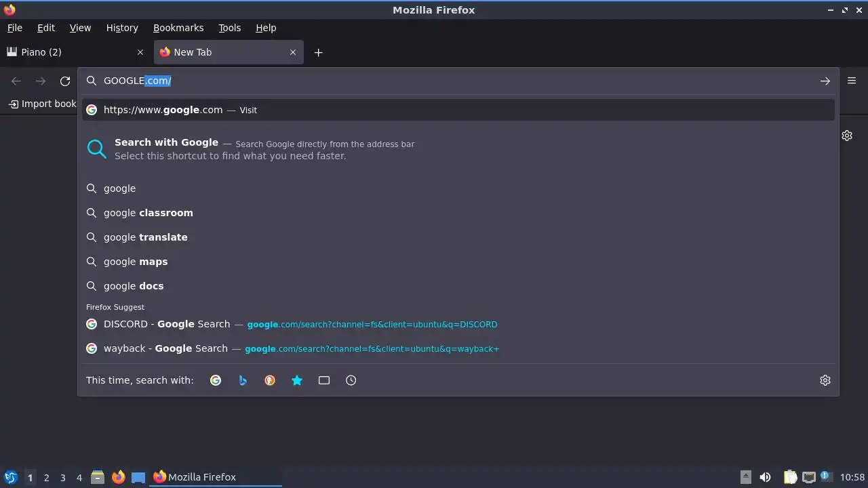Launch Firefox from the taskbar quick launcher
The height and width of the screenshot is (488, 868).
coord(118,477)
